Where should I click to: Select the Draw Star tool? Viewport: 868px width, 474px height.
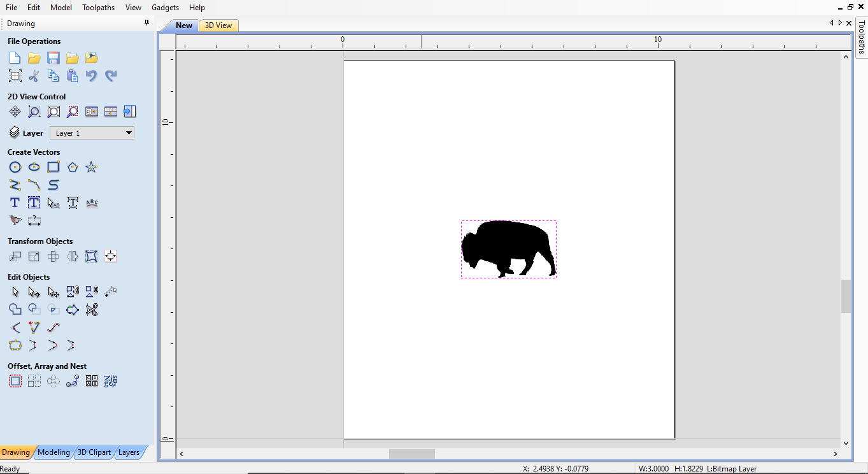(92, 167)
